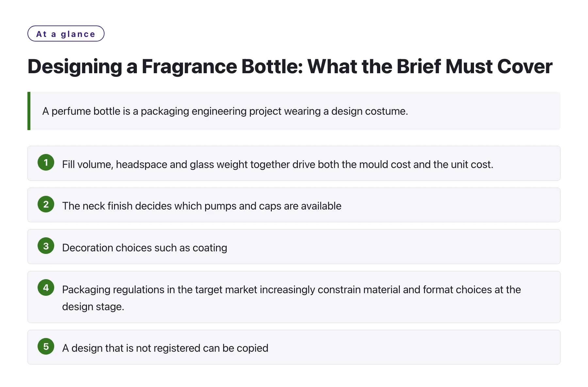Click the green number 3 badge
The width and height of the screenshot is (588, 387).
[46, 246]
